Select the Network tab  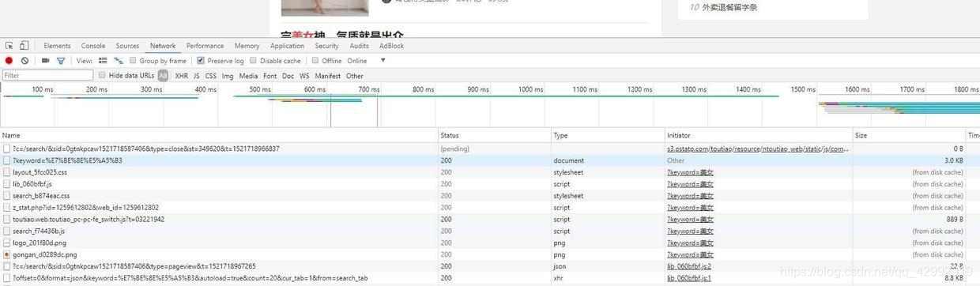pos(163,46)
